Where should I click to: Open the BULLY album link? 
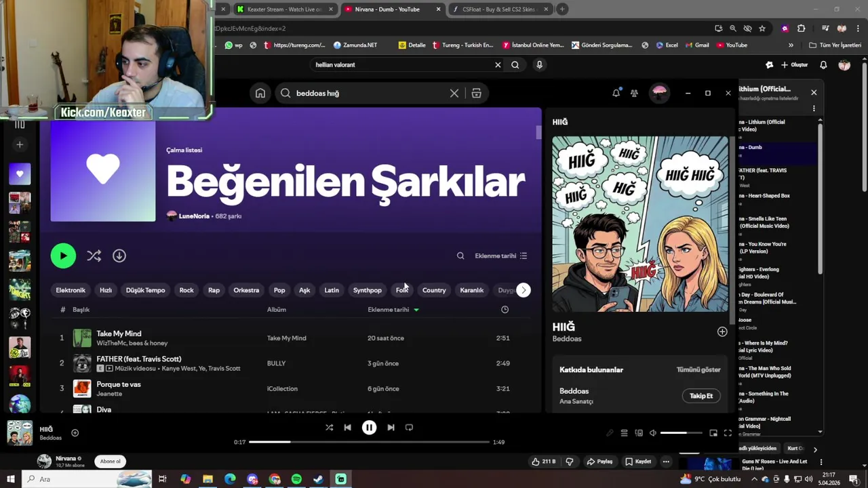276,363
